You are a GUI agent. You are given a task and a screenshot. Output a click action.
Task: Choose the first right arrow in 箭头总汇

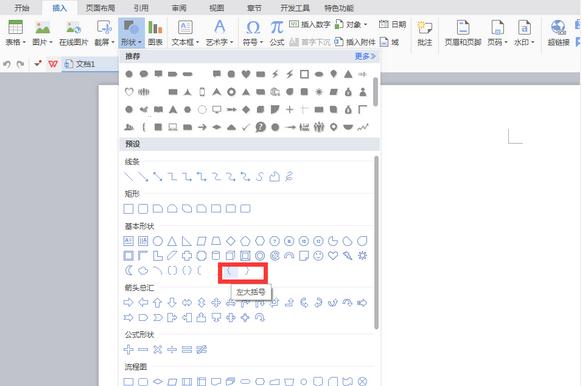point(128,302)
